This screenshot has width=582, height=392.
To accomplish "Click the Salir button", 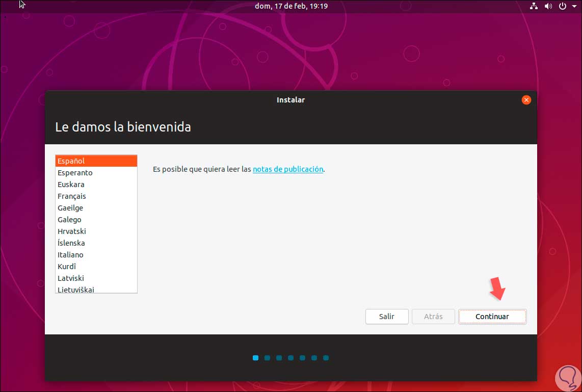I will click(387, 317).
